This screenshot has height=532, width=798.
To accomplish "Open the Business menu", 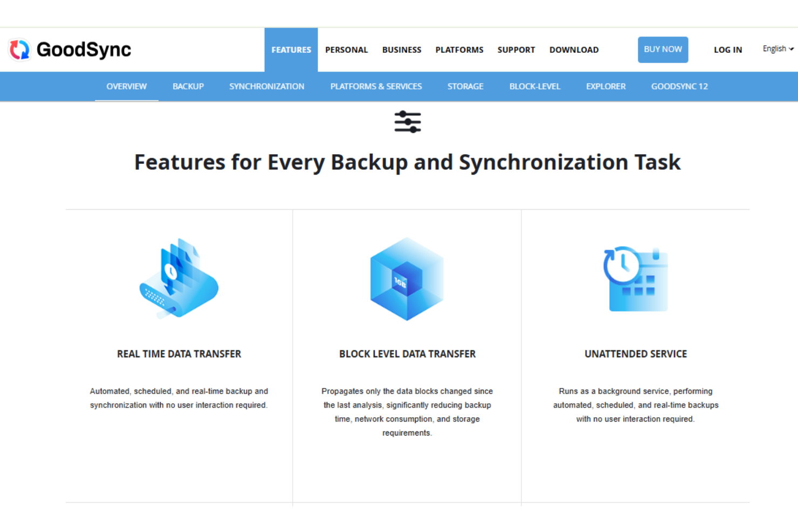I will (x=402, y=50).
